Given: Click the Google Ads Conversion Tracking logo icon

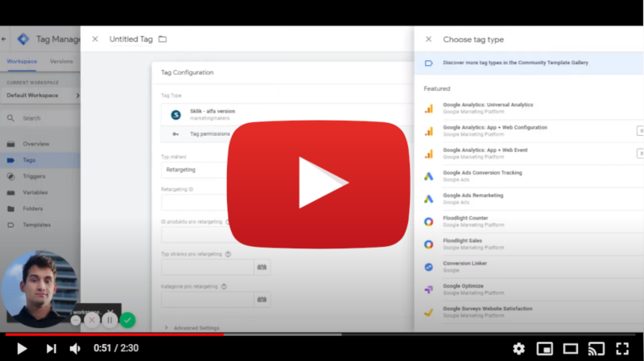Looking at the screenshot, I should [428, 176].
